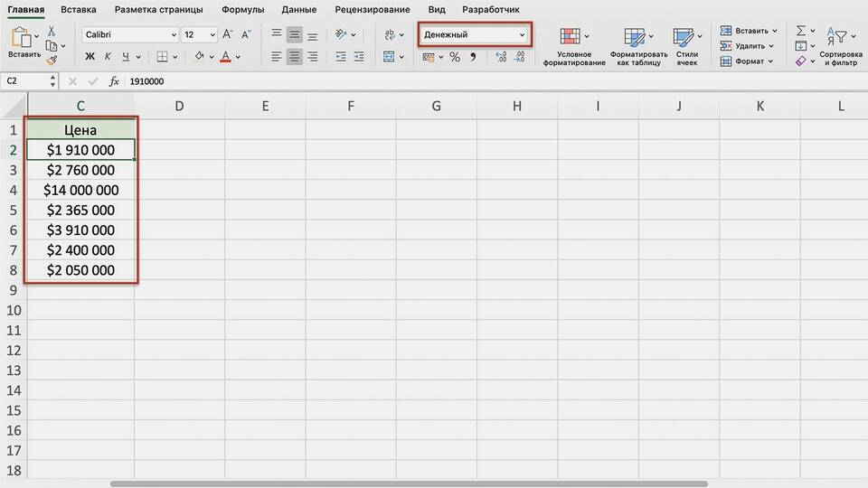Cancel formula entry with X icon
This screenshot has height=488, width=868.
coord(72,81)
